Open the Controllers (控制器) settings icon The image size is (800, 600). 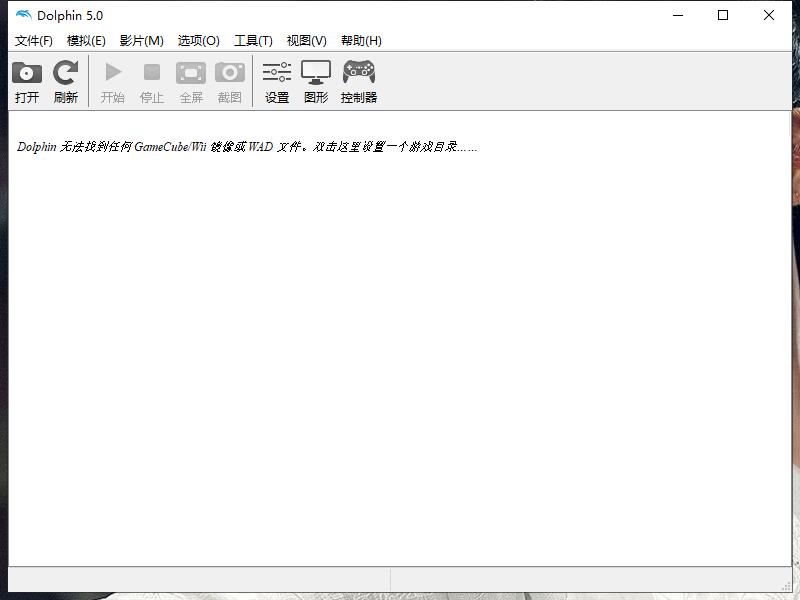click(x=360, y=78)
